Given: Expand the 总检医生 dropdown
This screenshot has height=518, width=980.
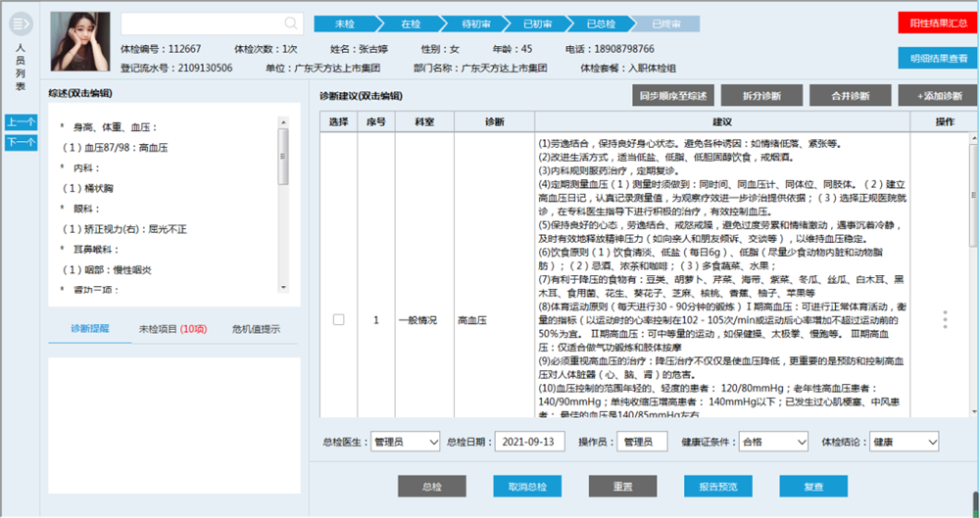Looking at the screenshot, I should click(x=406, y=442).
